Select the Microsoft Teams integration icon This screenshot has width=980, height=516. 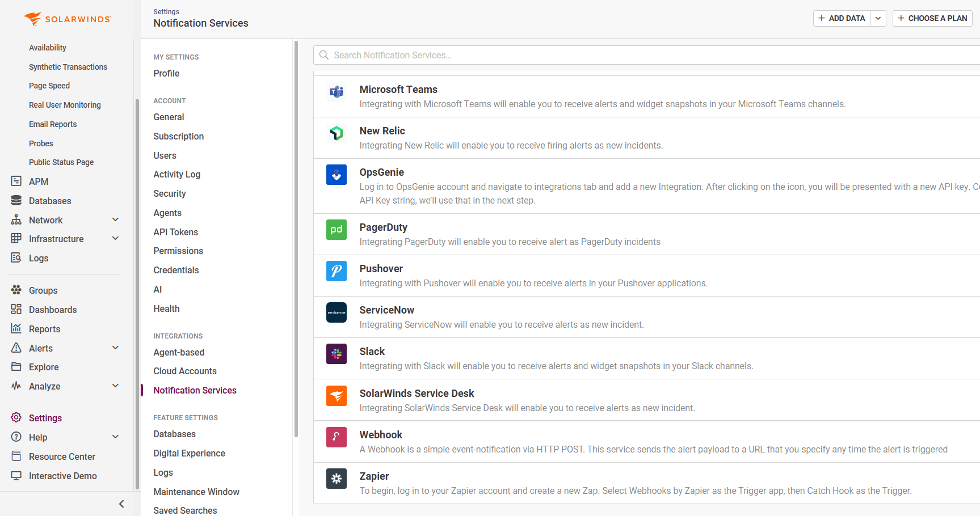tap(337, 92)
